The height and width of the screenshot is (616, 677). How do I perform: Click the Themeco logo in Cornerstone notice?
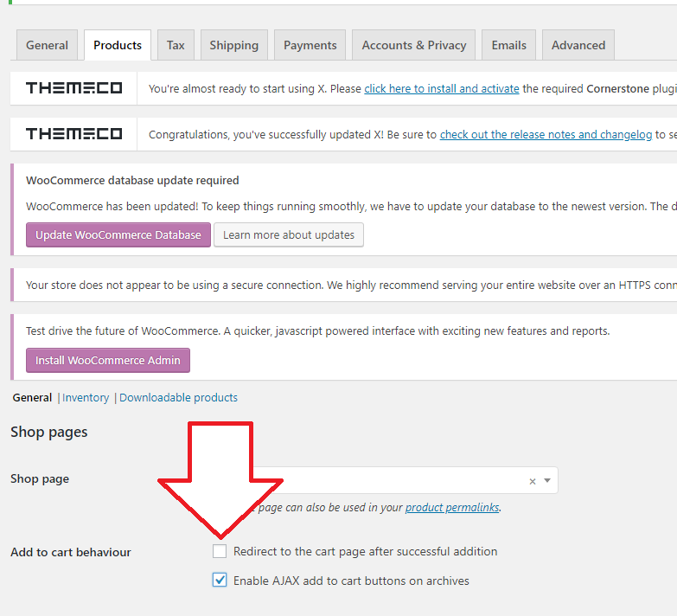(73, 88)
